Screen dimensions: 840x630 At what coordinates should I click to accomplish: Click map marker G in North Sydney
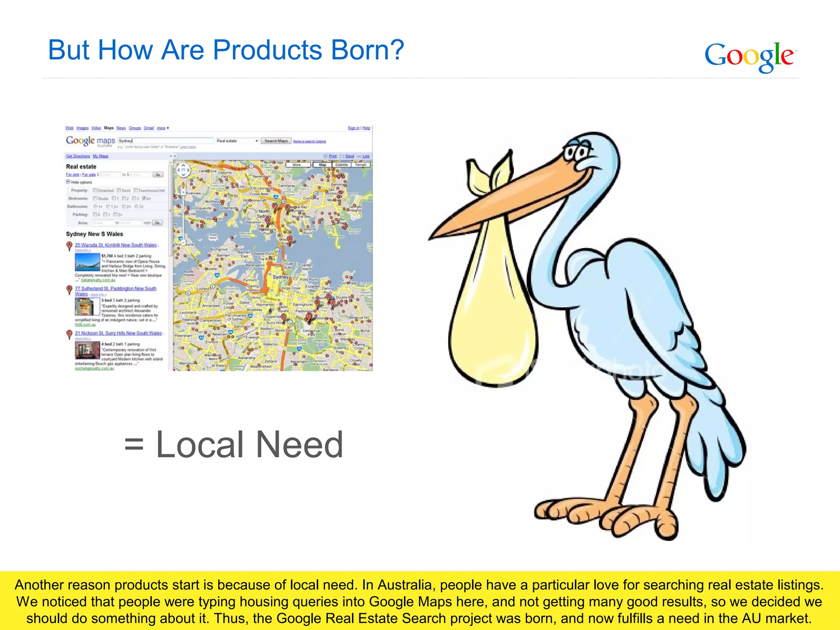[x=268, y=221]
